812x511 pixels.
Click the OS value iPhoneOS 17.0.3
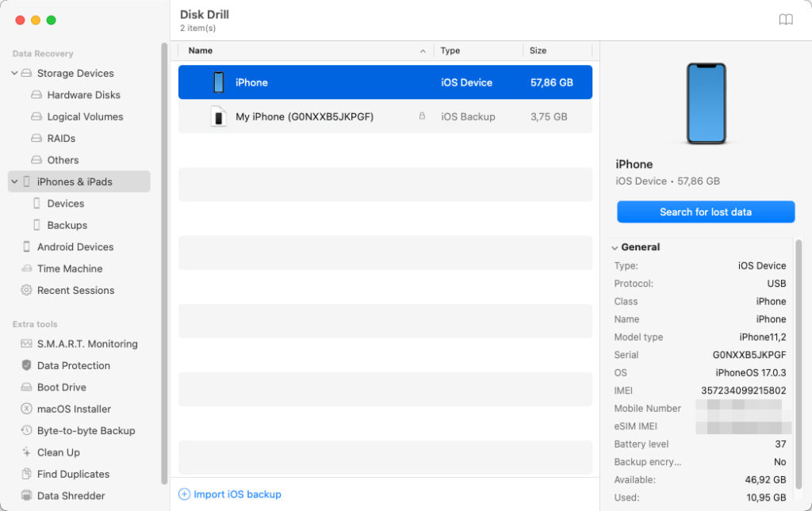pos(750,372)
